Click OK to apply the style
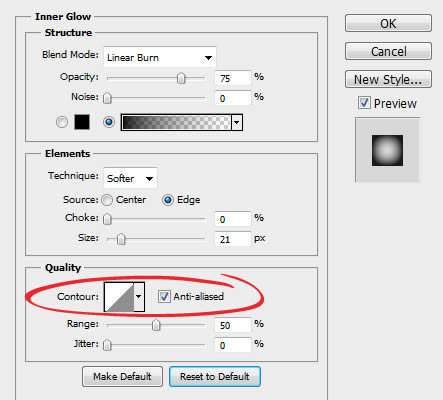The image size is (443, 400). coord(388,23)
